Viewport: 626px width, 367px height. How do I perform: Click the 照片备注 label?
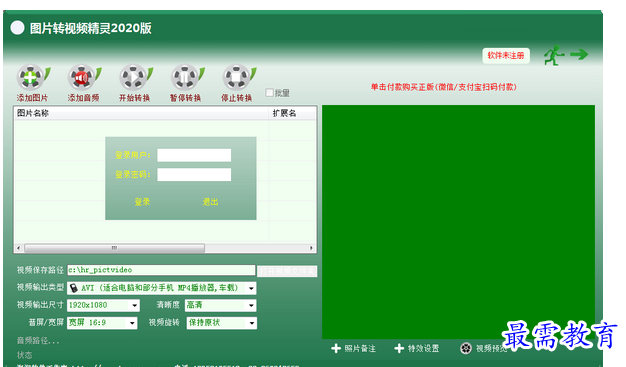click(360, 349)
